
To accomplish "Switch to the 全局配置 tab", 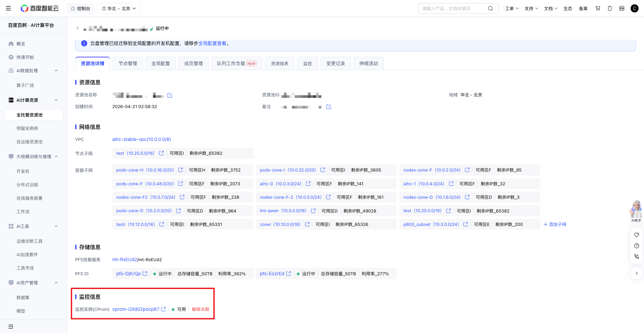I will (x=161, y=63).
